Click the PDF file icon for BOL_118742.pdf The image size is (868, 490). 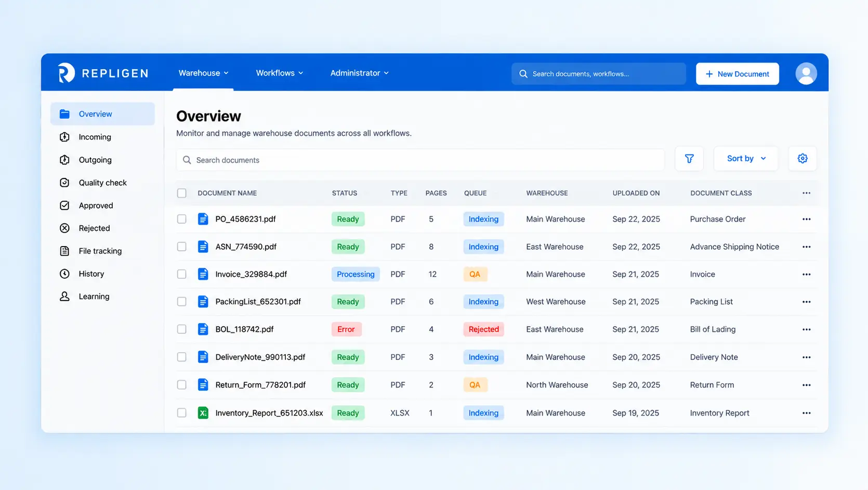(x=203, y=329)
